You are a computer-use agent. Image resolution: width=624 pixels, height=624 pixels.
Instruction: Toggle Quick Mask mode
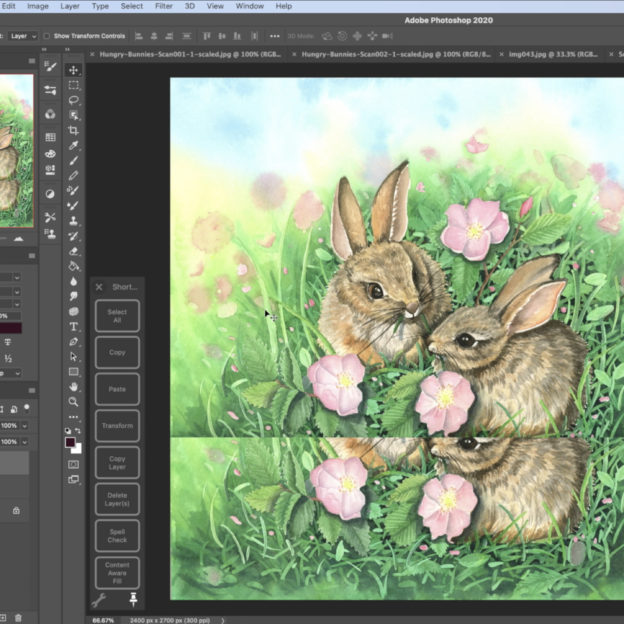74,464
